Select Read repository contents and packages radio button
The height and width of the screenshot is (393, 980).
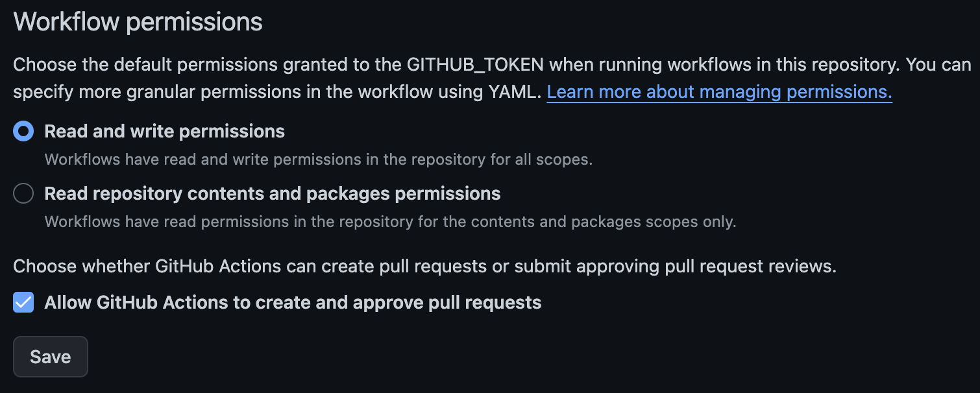point(23,194)
